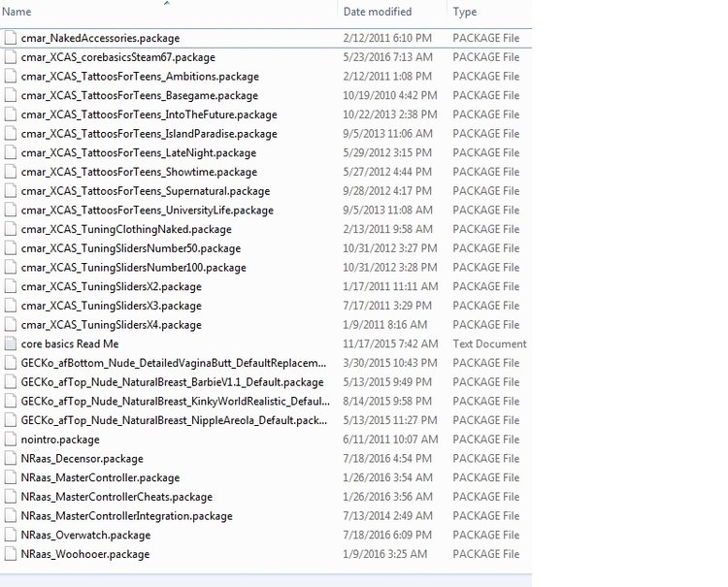Viewport: 728px width, 587px height.
Task: Click file icon of cmar_NakedAccessories.package
Action: [11, 38]
